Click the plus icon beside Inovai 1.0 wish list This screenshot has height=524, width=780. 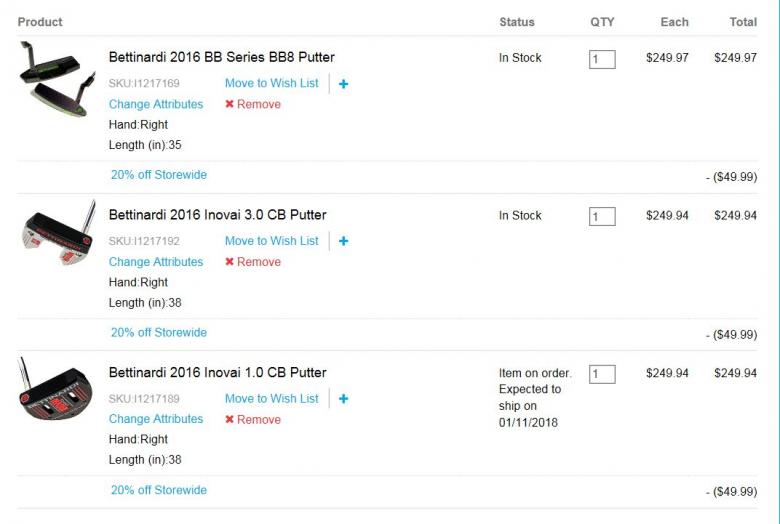(x=343, y=399)
